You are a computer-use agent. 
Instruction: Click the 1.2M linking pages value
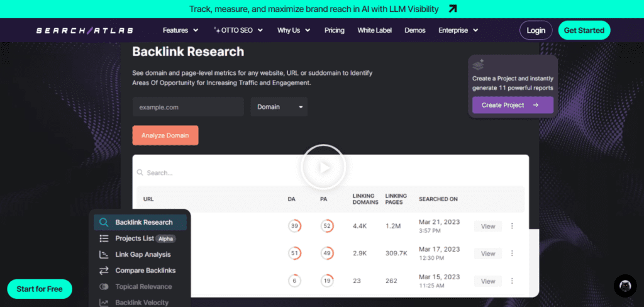click(393, 226)
